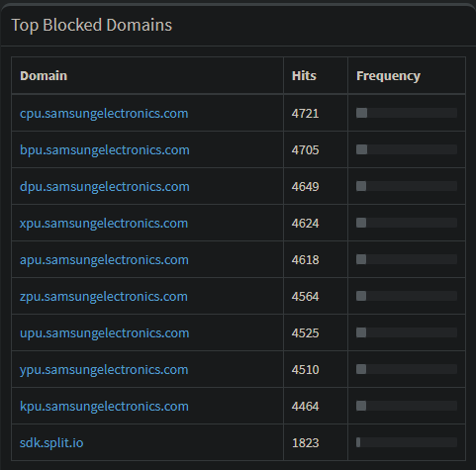
Task: Click zpu.samsungelectronics.com domain entry
Action: 104,297
